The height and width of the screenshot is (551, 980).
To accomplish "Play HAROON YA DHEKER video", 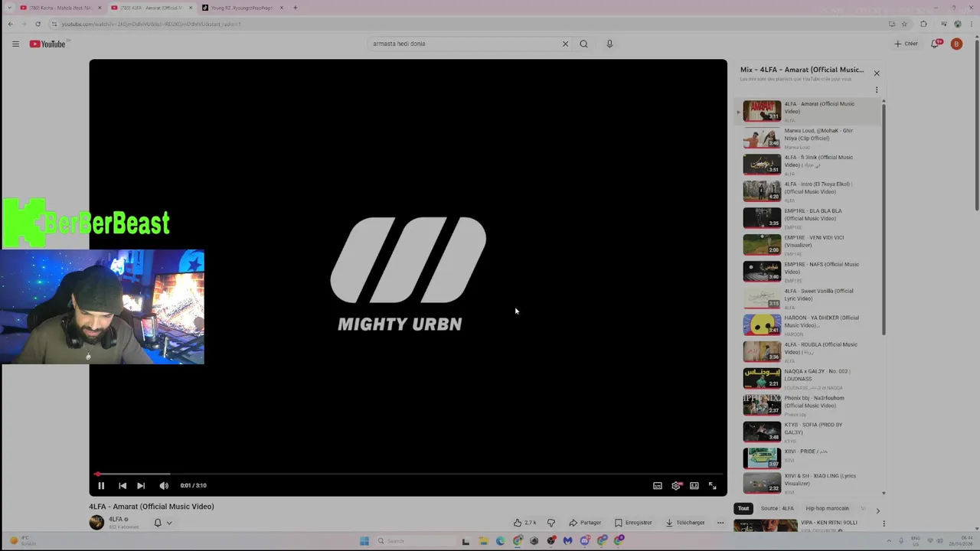I will [808, 325].
